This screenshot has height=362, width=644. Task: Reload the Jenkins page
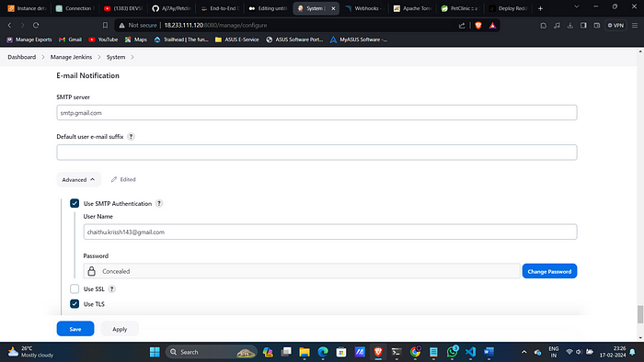click(36, 26)
